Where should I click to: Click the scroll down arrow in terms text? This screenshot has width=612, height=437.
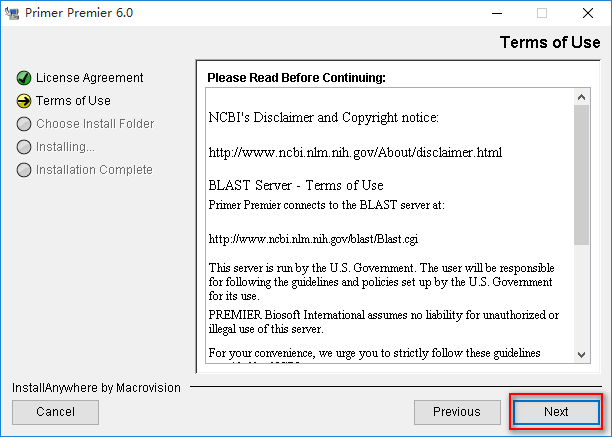(582, 354)
